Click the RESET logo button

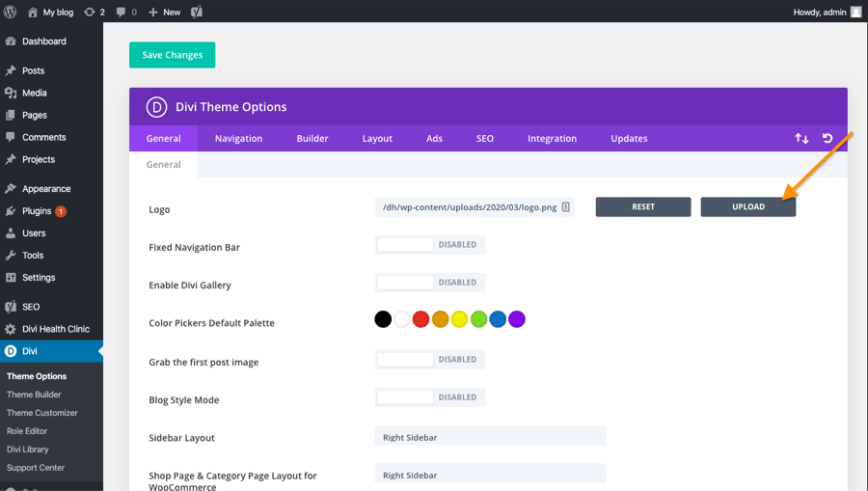(643, 206)
